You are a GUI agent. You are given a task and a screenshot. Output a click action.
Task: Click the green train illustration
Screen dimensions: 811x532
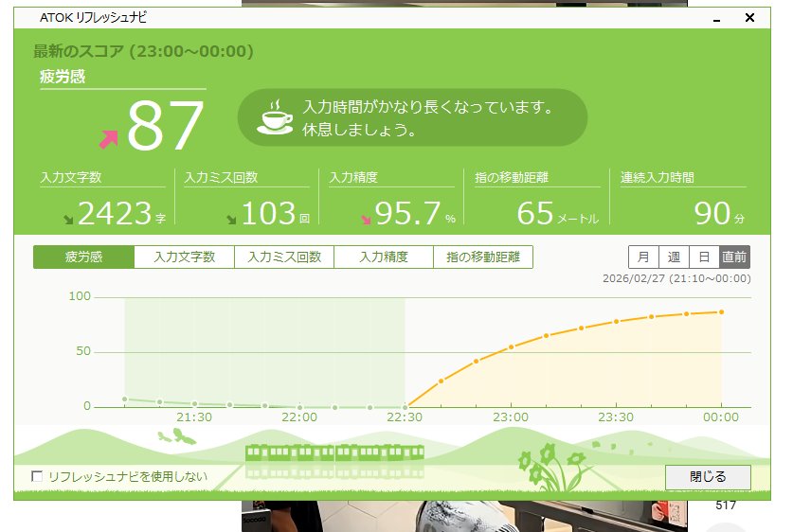(x=335, y=460)
